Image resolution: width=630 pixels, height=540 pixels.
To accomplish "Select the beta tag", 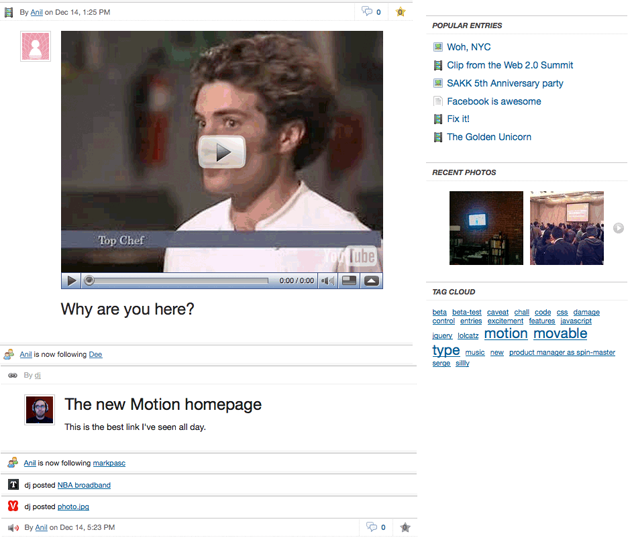I will (x=439, y=312).
